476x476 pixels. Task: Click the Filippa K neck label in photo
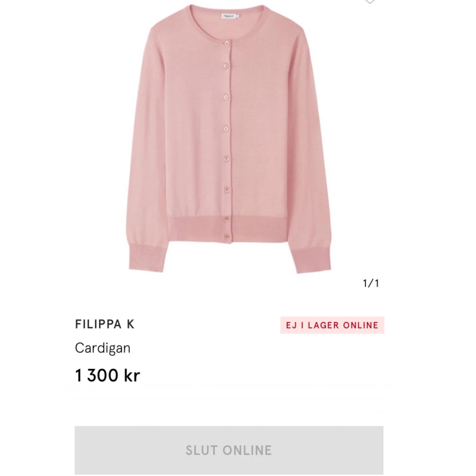(x=229, y=16)
